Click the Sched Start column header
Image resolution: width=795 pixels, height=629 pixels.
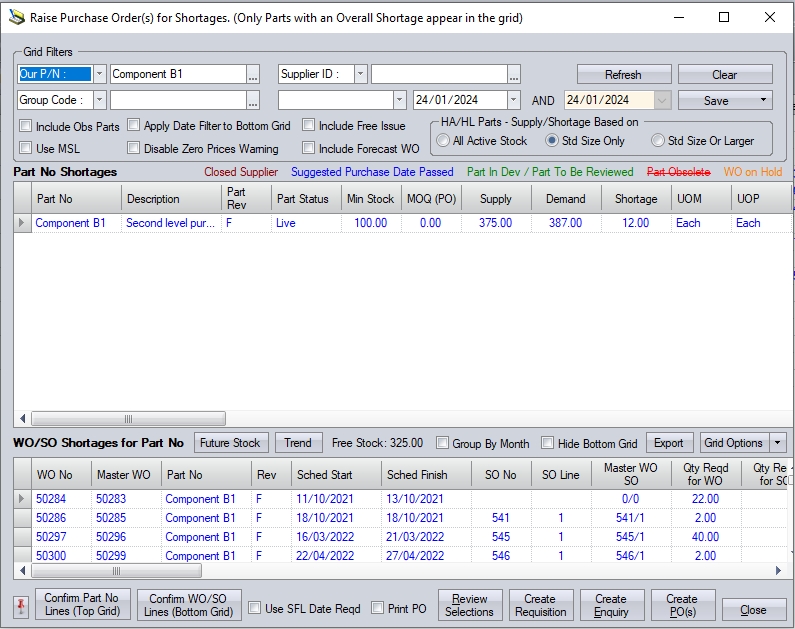[324, 475]
